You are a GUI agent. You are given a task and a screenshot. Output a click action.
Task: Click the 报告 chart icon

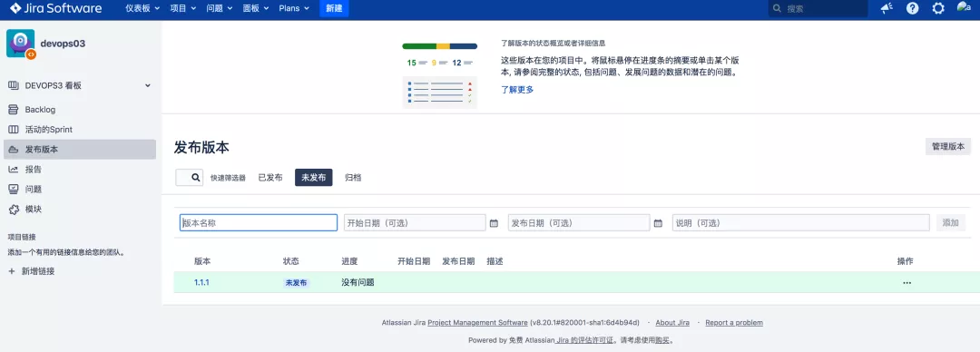pos(13,170)
